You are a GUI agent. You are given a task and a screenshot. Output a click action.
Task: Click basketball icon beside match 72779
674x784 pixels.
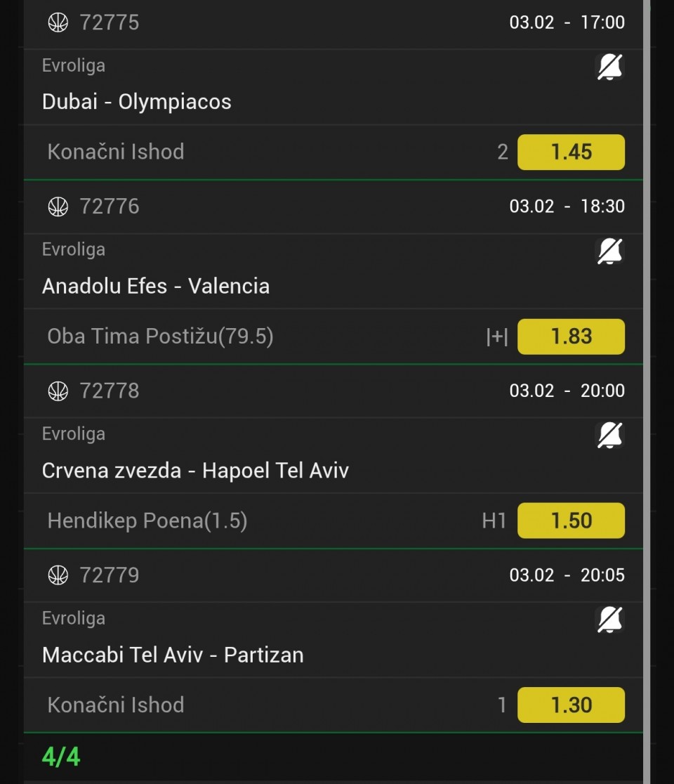pyautogui.click(x=58, y=575)
